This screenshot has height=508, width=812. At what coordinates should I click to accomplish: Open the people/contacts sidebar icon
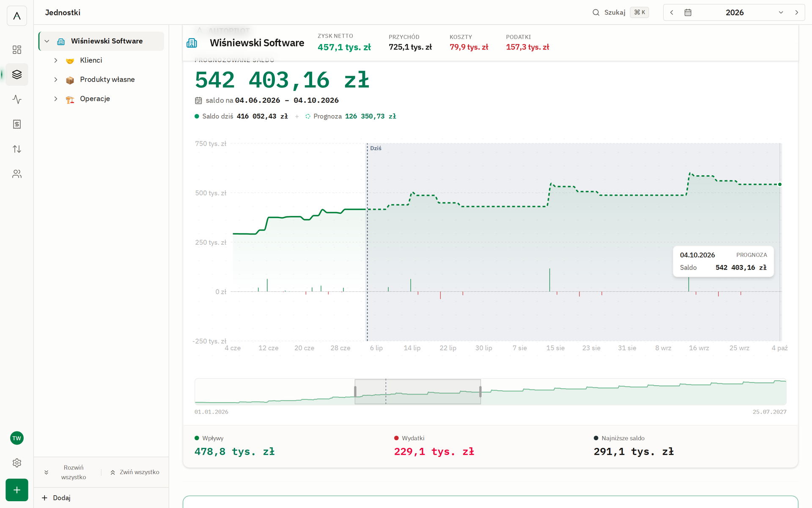17,174
